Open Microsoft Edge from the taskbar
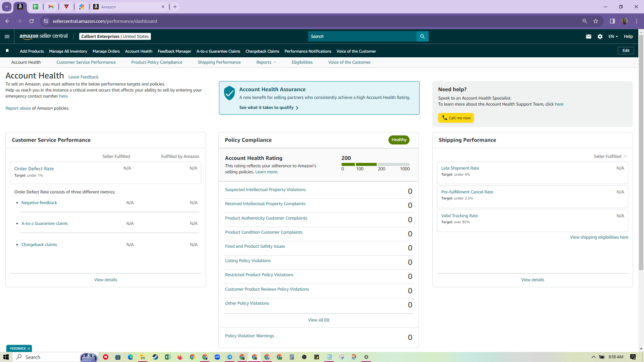The width and height of the screenshot is (644, 362). [x=130, y=357]
